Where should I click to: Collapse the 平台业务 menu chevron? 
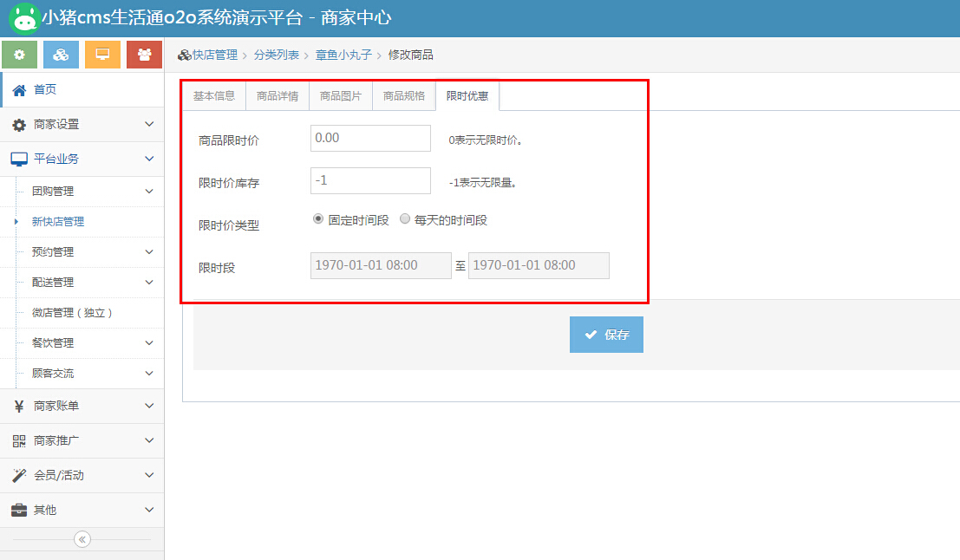[149, 159]
